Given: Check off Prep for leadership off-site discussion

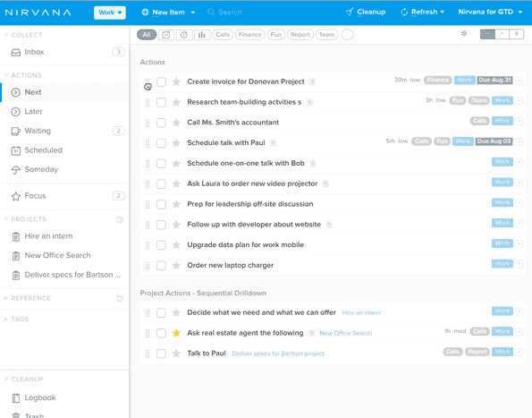Looking at the screenshot, I should (x=161, y=204).
